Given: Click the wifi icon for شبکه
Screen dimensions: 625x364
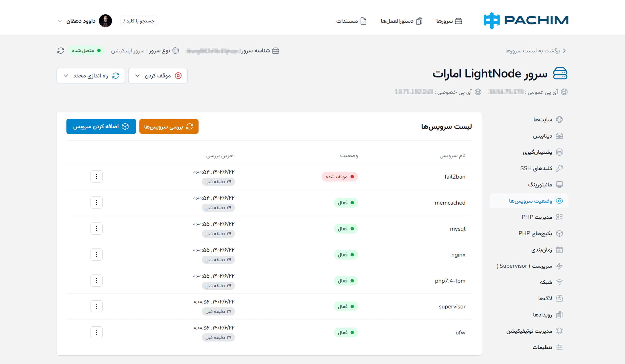Looking at the screenshot, I should pos(559,282).
